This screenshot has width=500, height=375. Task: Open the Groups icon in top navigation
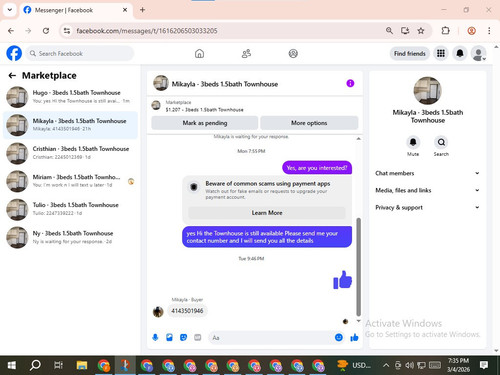[293, 53]
